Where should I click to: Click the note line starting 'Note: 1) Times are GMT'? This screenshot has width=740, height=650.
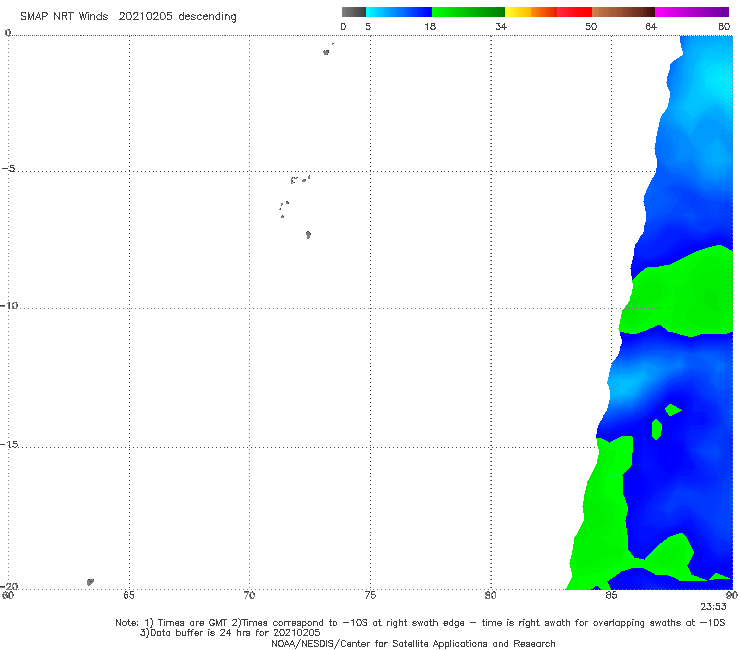[420, 623]
